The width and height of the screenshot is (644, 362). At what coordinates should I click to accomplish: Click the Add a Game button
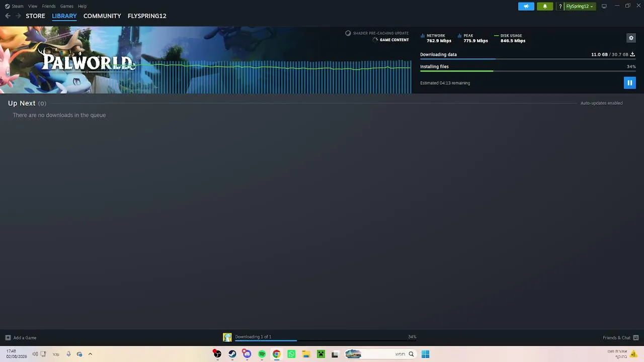pyautogui.click(x=21, y=338)
